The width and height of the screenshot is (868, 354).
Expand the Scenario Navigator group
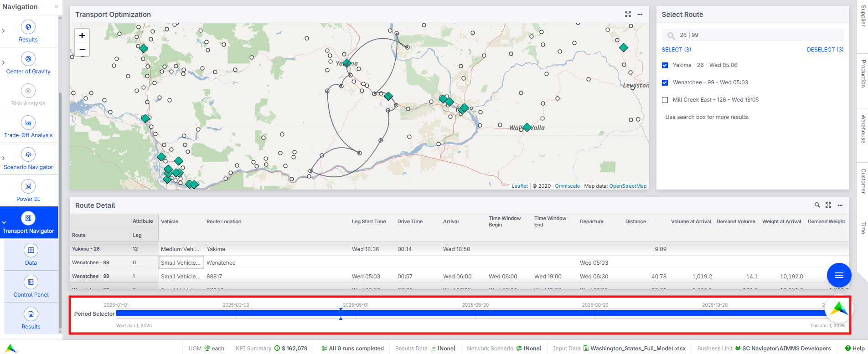tap(4, 159)
